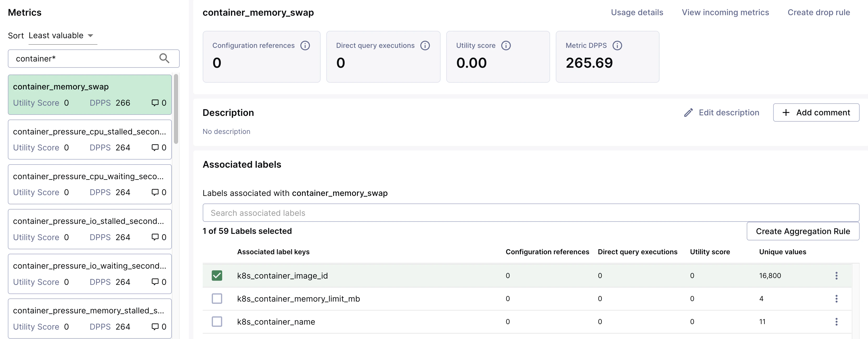Open Usage details link
Viewport: 868px width, 339px height.
[637, 13]
